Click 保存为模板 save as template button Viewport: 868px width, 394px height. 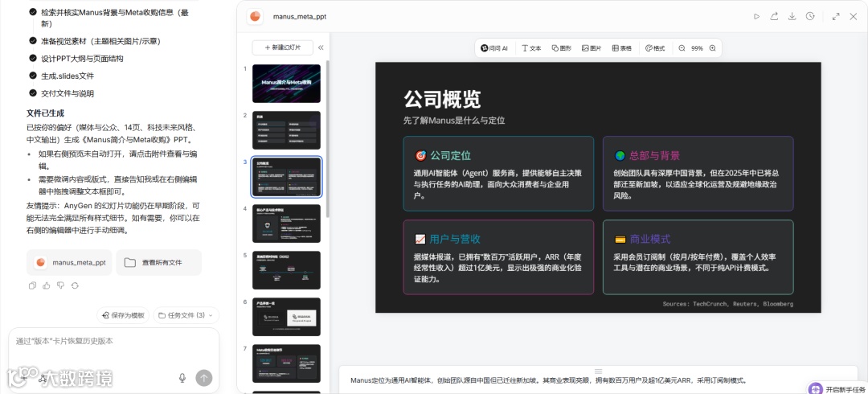pyautogui.click(x=123, y=315)
